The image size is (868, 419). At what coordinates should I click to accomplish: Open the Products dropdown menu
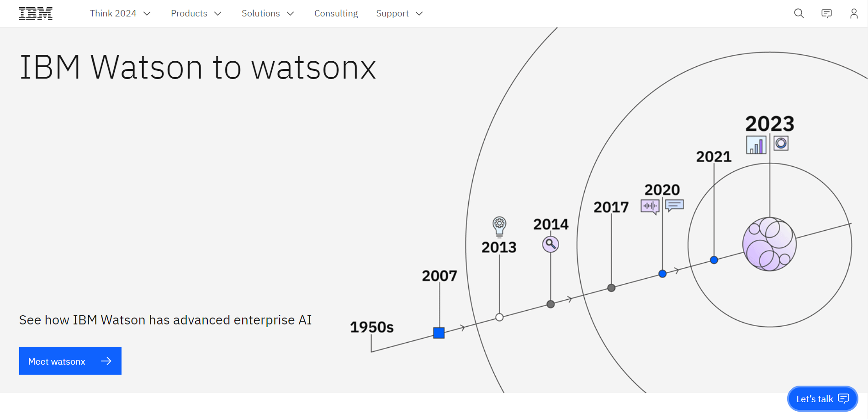pyautogui.click(x=195, y=13)
